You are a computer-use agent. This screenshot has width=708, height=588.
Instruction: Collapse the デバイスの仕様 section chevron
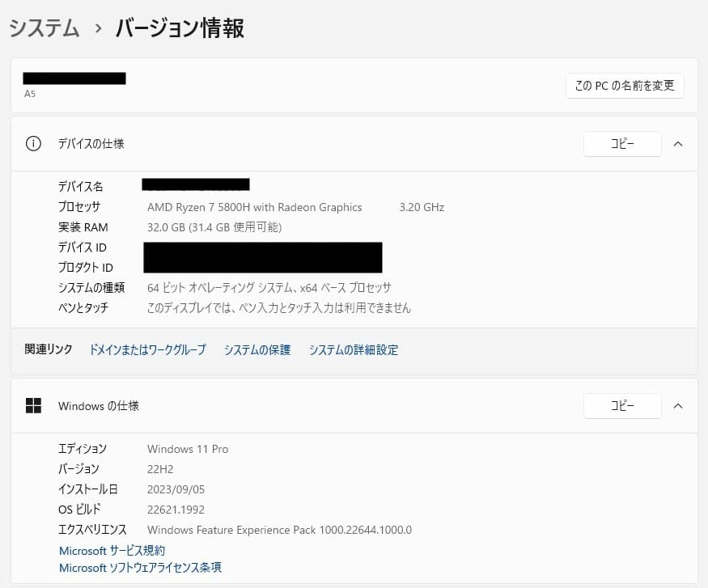pyautogui.click(x=678, y=144)
